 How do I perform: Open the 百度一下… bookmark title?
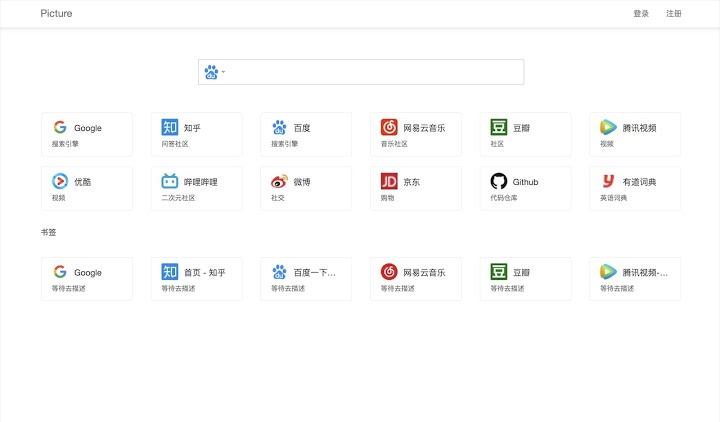[x=315, y=273]
